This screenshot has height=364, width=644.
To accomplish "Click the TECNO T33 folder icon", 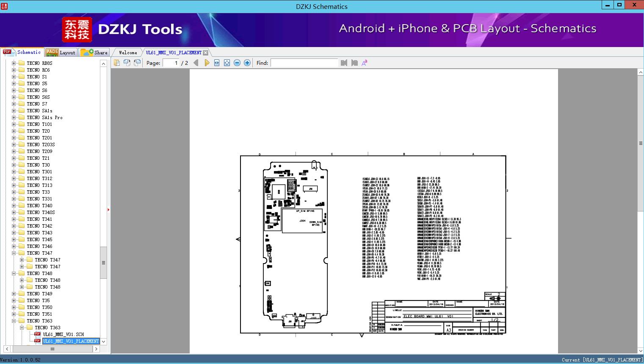I will click(22, 192).
